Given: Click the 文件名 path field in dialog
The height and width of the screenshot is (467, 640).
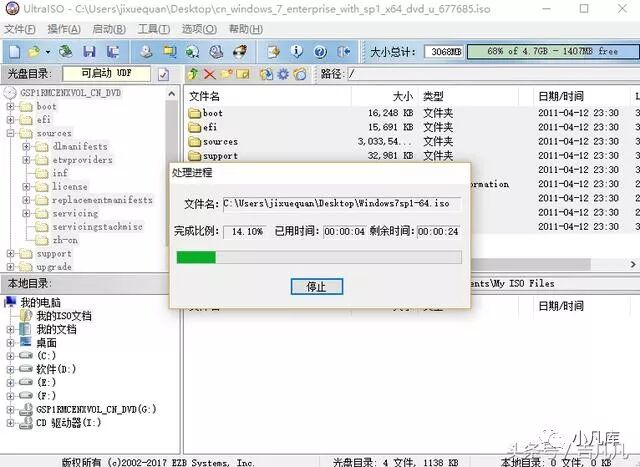Looking at the screenshot, I should [x=342, y=203].
